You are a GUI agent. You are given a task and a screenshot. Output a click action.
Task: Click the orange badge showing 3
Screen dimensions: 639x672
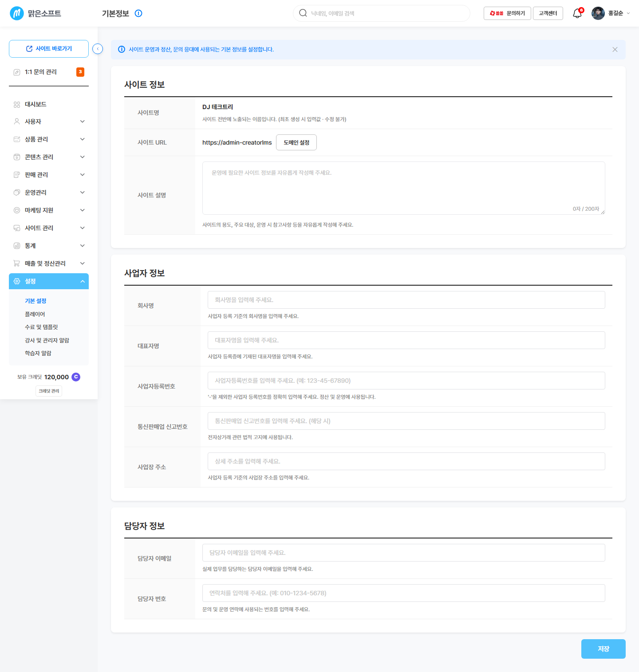80,72
